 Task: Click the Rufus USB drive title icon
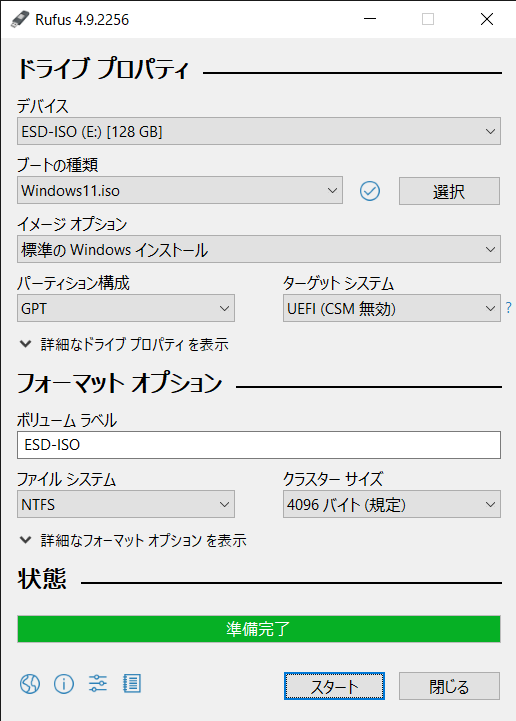tap(20, 19)
